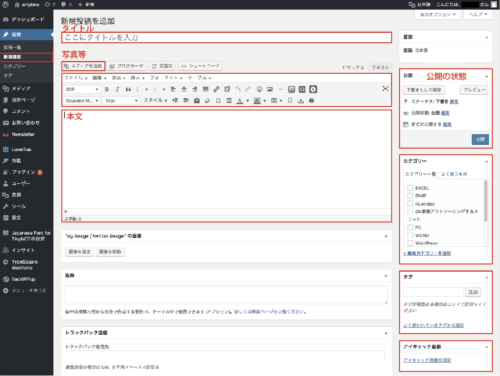The width and height of the screenshot is (500, 376).
Task: Click add new category link
Action: tap(427, 253)
